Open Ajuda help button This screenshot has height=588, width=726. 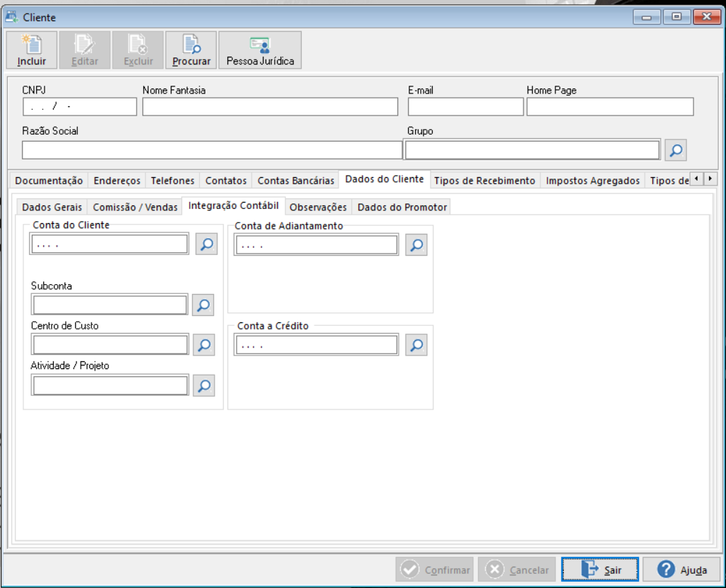click(x=681, y=570)
